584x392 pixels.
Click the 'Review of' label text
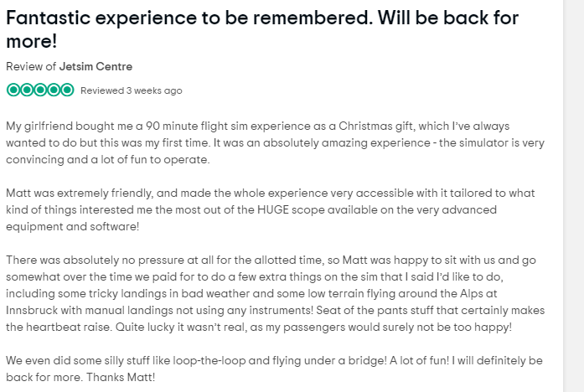coord(31,67)
